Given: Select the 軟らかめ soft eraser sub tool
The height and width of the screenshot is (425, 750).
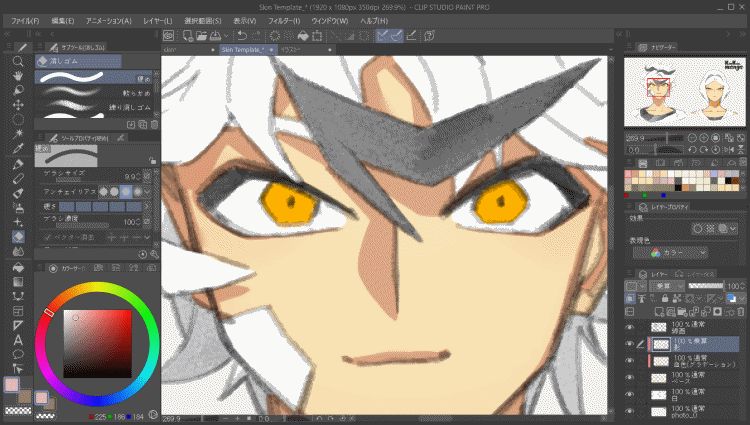Looking at the screenshot, I should point(95,92).
